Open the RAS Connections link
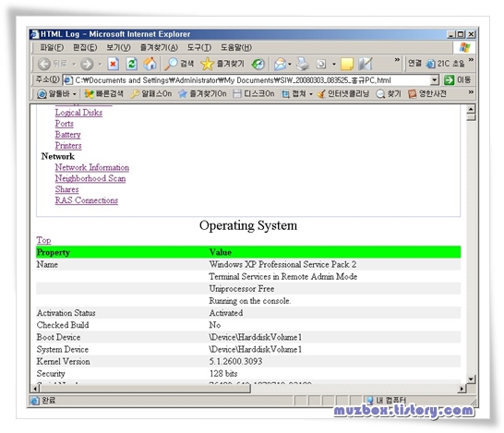Screen dimensions: 504x433 pyautogui.click(x=87, y=200)
